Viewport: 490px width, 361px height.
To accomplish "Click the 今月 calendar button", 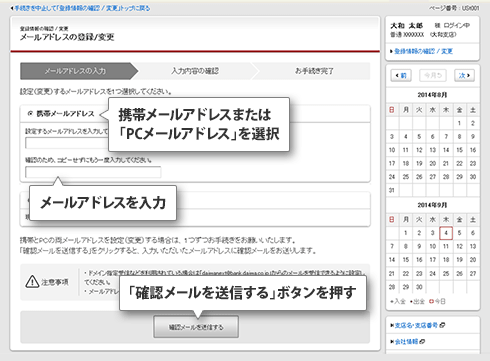I will tap(433, 76).
